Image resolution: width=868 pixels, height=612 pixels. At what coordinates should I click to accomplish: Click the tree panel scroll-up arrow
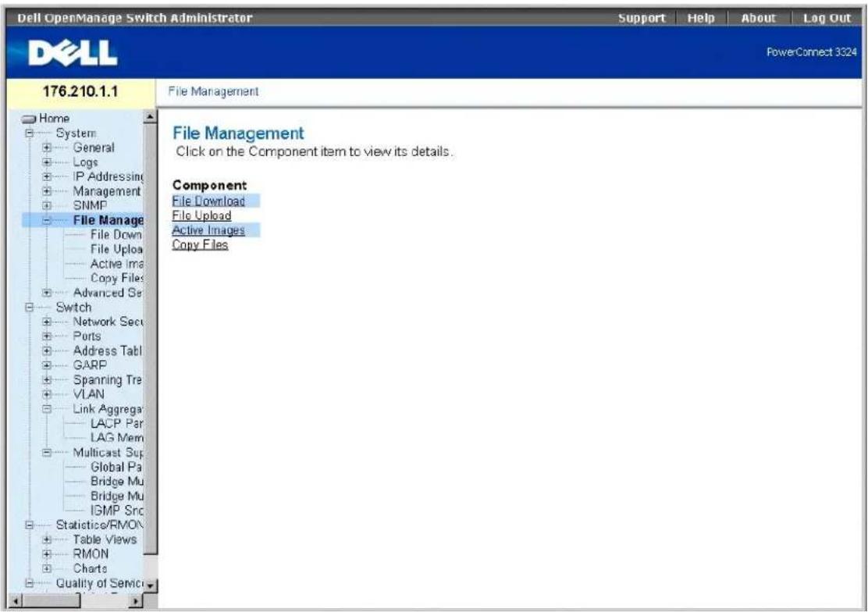point(150,117)
